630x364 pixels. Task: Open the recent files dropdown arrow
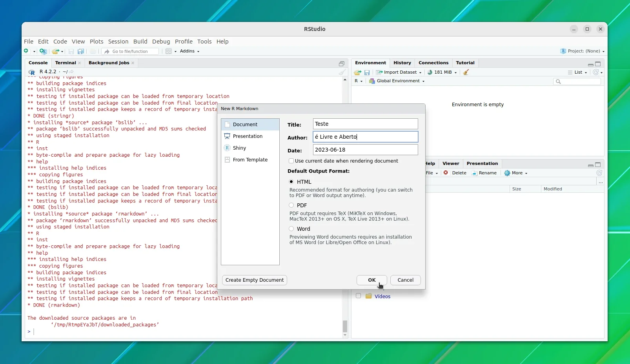62,52
